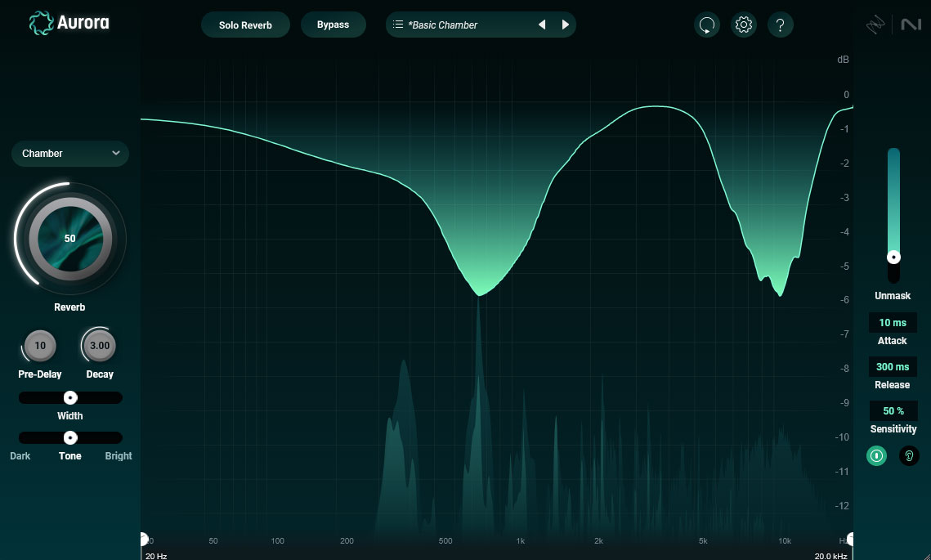Click the Attack 10 ms value field
The height and width of the screenshot is (560, 931).
point(893,323)
